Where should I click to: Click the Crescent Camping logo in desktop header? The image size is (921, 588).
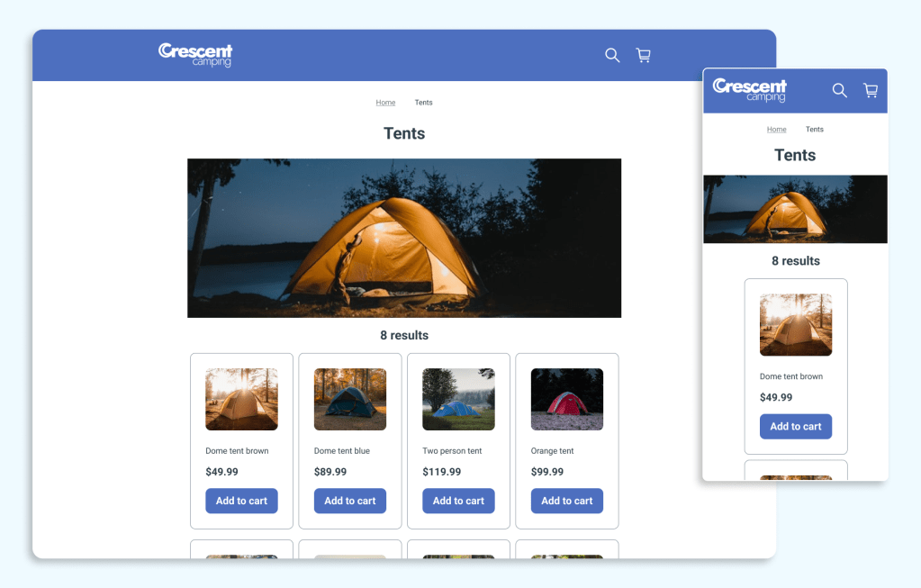point(195,55)
